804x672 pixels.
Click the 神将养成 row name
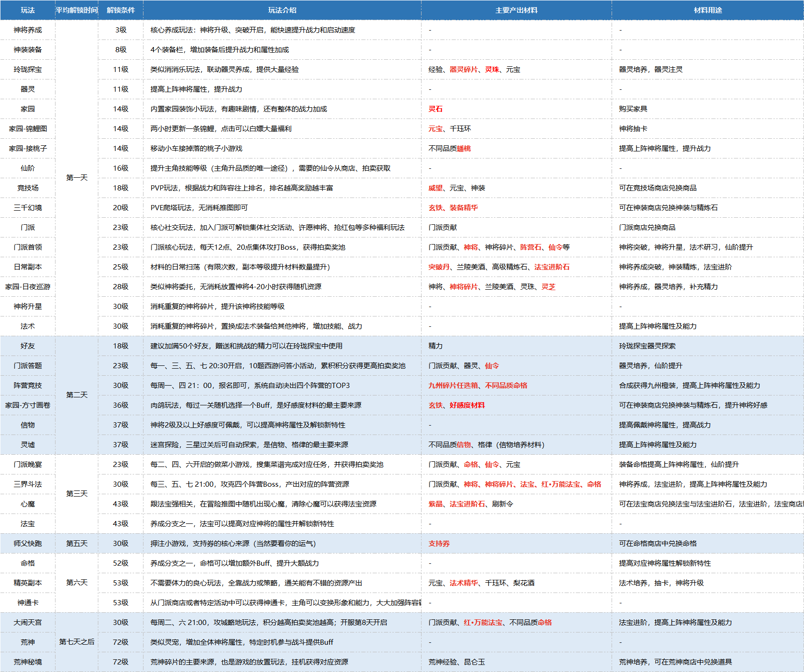coord(28,30)
